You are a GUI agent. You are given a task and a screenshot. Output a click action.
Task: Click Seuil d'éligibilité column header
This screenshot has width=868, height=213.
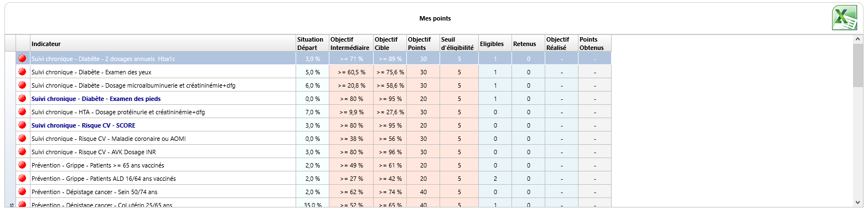(459, 43)
